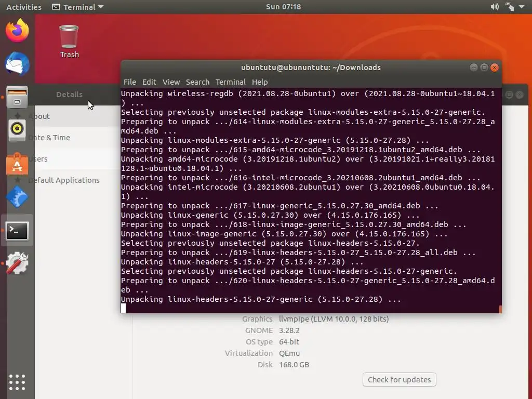Open the Trash desktop icon
Image resolution: width=532 pixels, height=399 pixels.
[69, 42]
